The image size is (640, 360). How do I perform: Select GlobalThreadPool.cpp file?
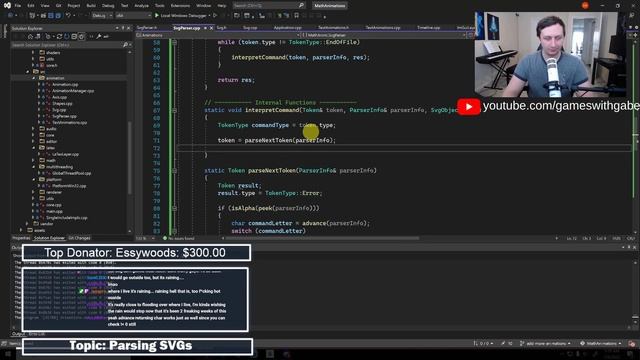[71, 173]
